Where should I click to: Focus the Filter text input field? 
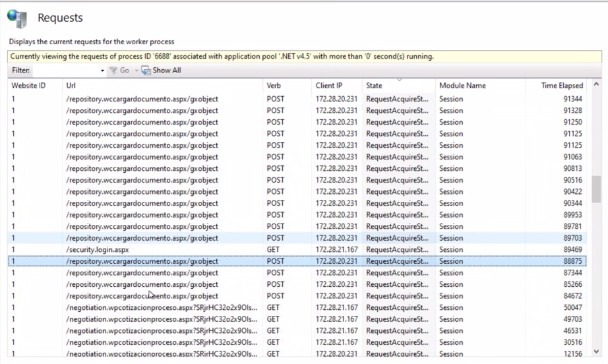pos(66,70)
